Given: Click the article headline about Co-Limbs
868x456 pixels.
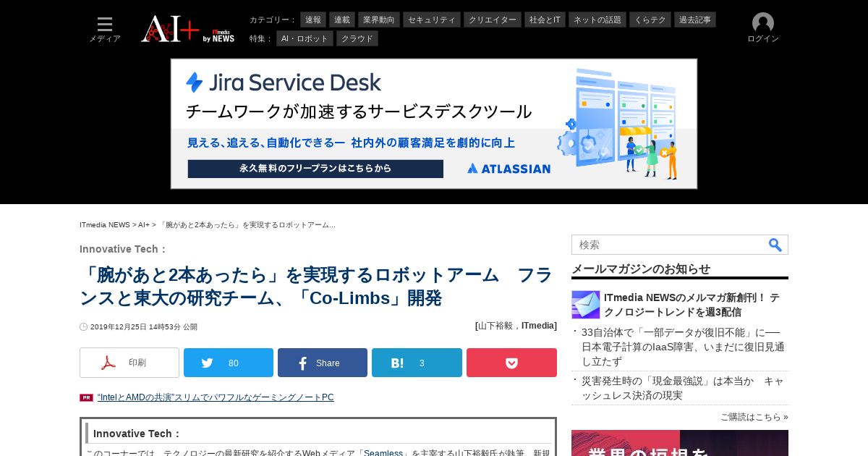Looking at the screenshot, I should pos(316,287).
